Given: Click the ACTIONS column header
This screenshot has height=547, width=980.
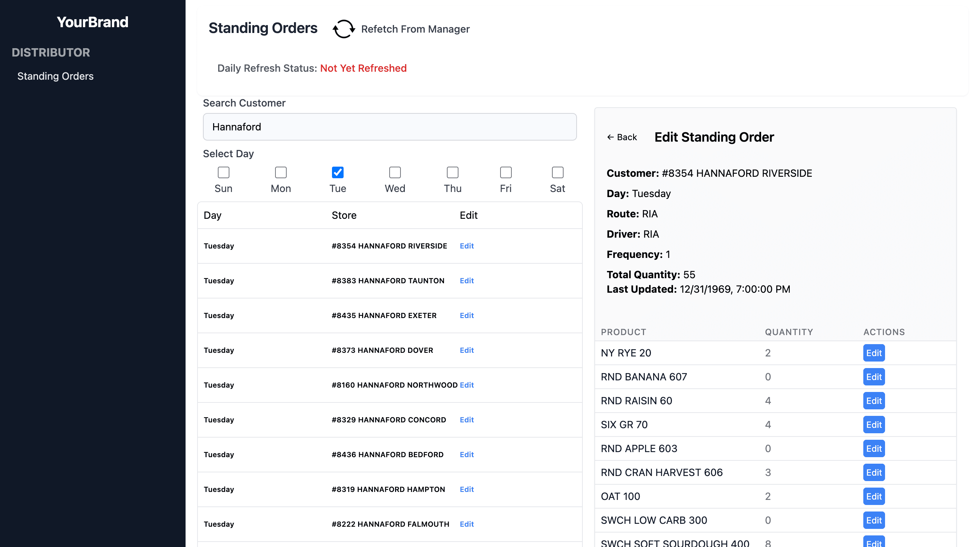Looking at the screenshot, I should tap(884, 332).
